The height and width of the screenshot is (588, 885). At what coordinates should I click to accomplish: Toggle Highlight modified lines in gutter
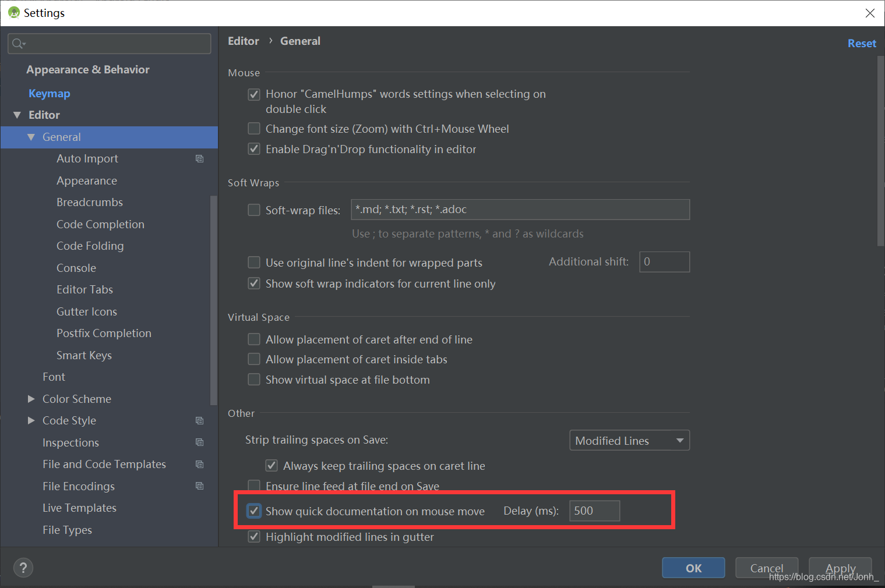(x=254, y=537)
